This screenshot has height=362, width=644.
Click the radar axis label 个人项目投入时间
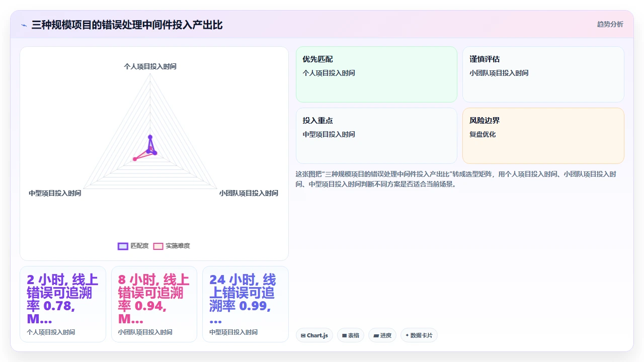pyautogui.click(x=150, y=66)
